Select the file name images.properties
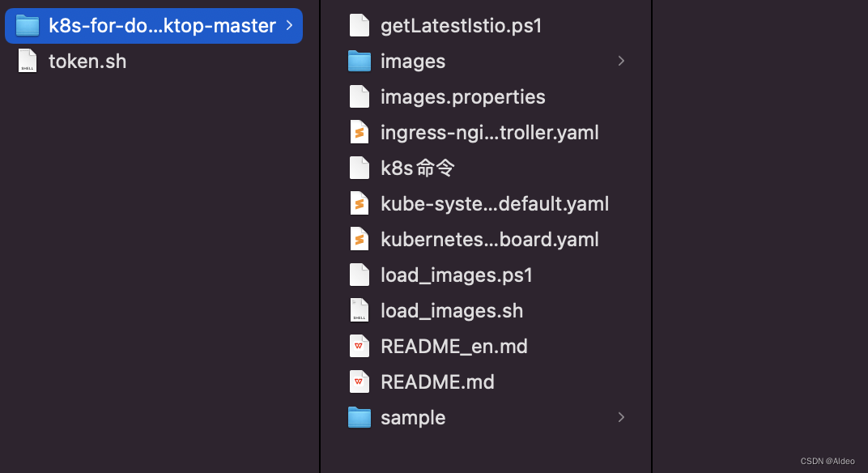 pos(463,97)
